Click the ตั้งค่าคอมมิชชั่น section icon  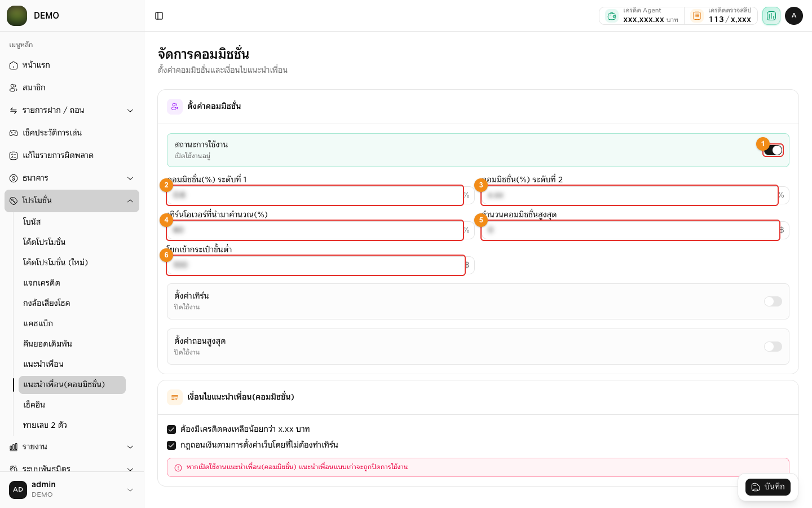click(x=175, y=106)
